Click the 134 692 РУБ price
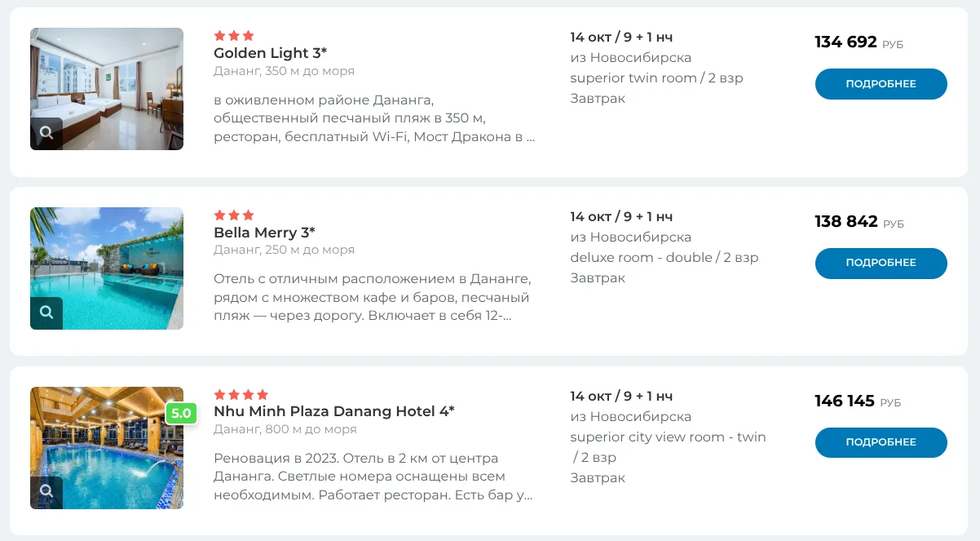Image resolution: width=980 pixels, height=541 pixels. click(x=859, y=42)
